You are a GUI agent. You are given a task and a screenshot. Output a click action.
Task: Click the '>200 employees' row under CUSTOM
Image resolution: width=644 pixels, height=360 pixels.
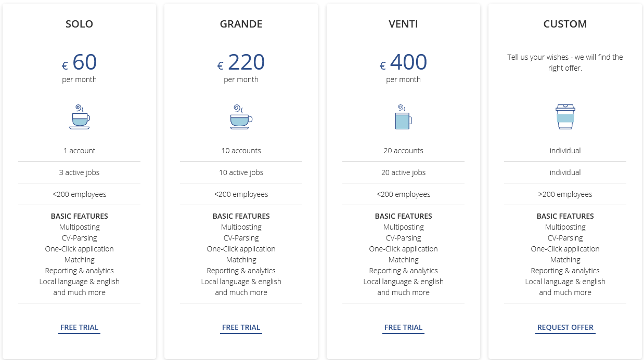(x=565, y=194)
